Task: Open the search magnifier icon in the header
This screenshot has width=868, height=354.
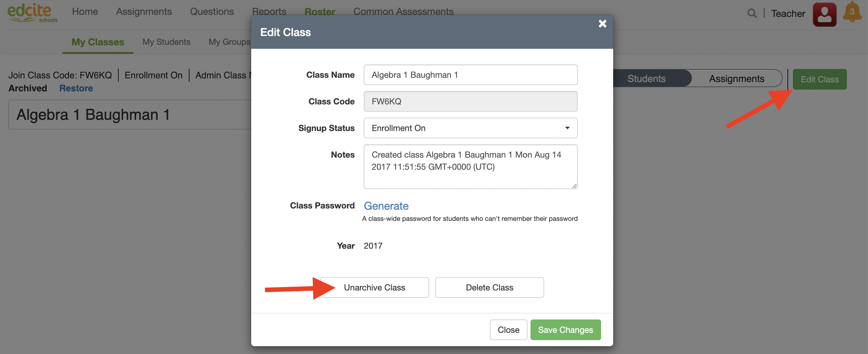Action: [x=752, y=14]
